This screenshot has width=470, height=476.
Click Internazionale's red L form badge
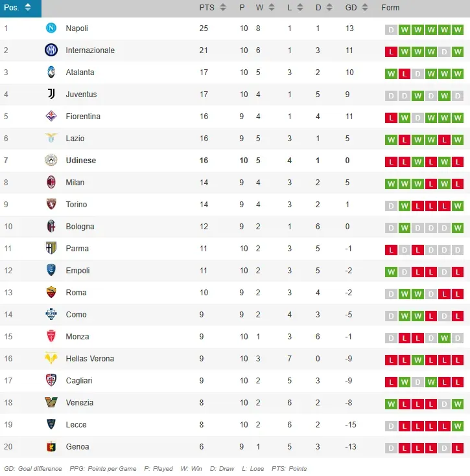391,51
